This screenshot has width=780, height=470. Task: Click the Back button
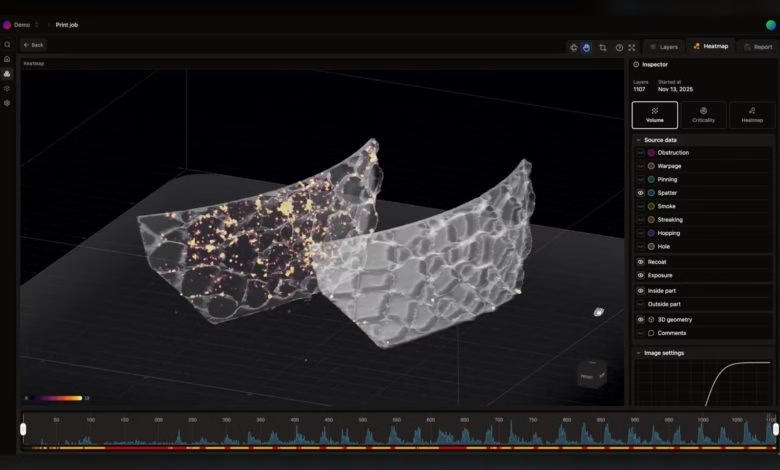(x=33, y=45)
